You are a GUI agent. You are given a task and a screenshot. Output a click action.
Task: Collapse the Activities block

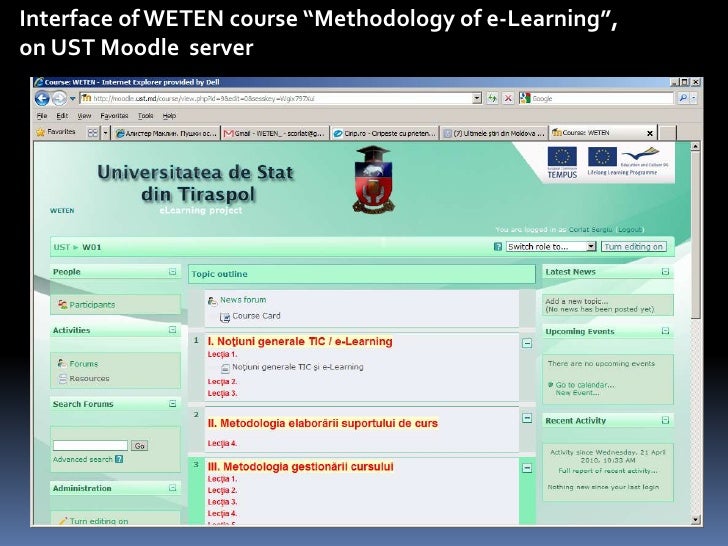click(172, 330)
